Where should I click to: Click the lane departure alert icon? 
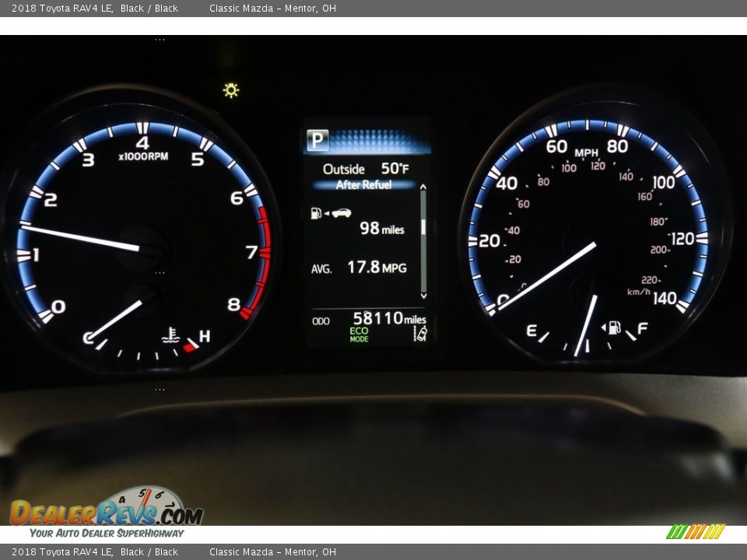coord(420,334)
